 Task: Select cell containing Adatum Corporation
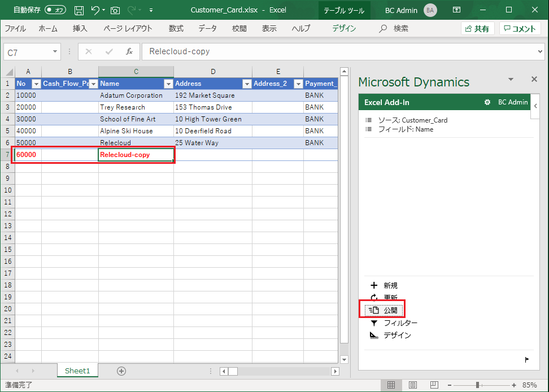tap(136, 95)
